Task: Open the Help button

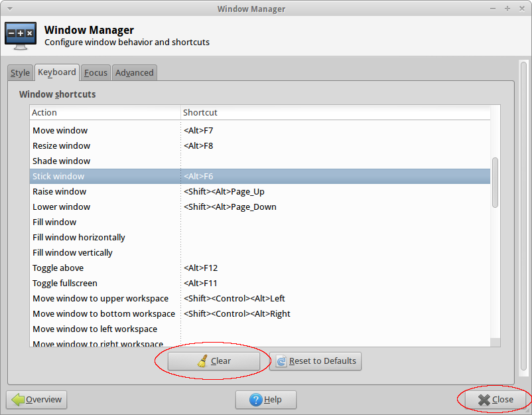Action: tap(265, 400)
